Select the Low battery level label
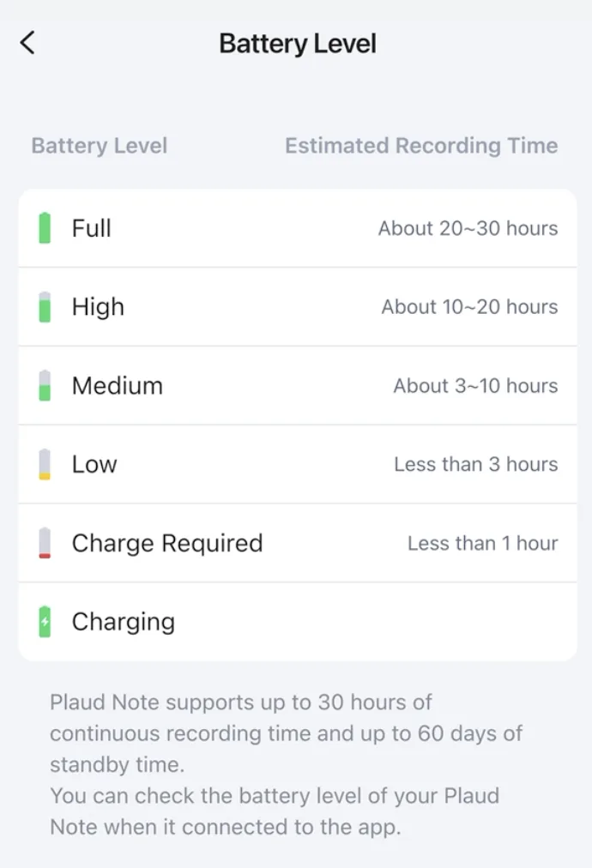This screenshot has width=592, height=868. click(94, 464)
